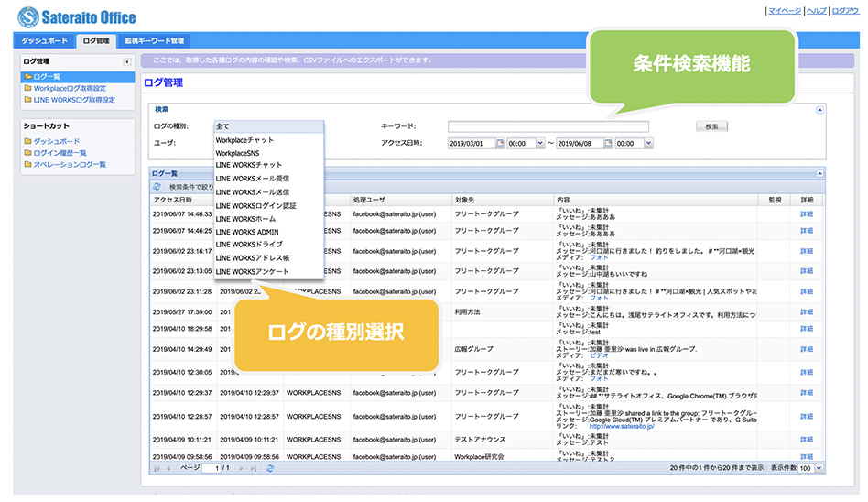Open the フォト link in the 23:16:17 row
Image resolution: width=868 pixels, height=502 pixels.
click(x=599, y=257)
